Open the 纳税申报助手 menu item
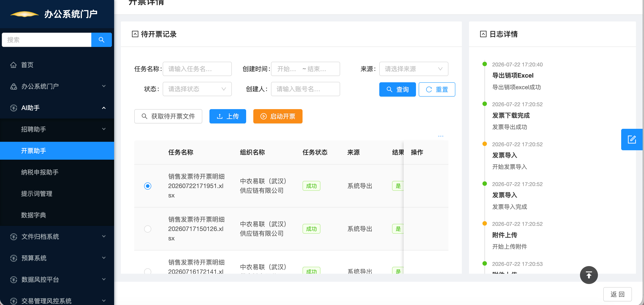 click(57, 172)
